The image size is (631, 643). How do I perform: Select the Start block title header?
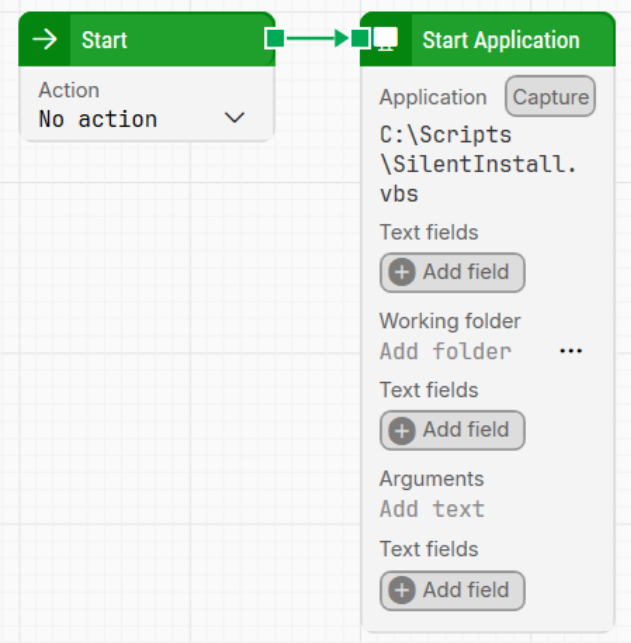pyautogui.click(x=147, y=39)
